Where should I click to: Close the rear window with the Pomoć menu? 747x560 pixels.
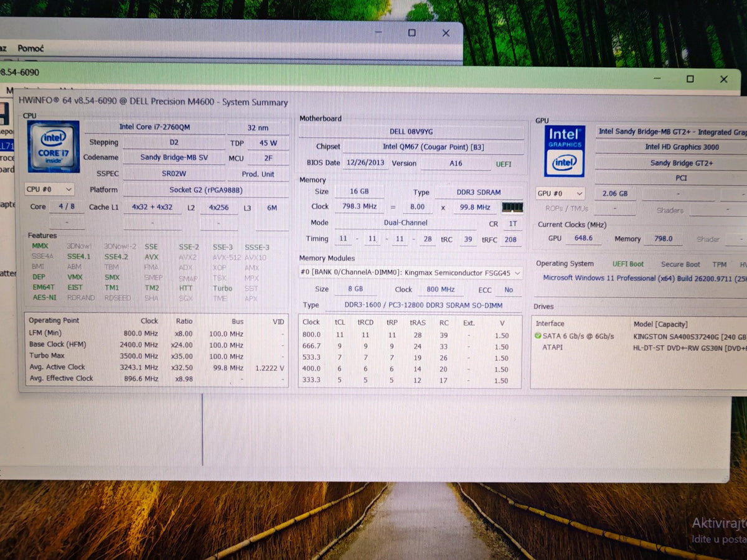pyautogui.click(x=446, y=33)
